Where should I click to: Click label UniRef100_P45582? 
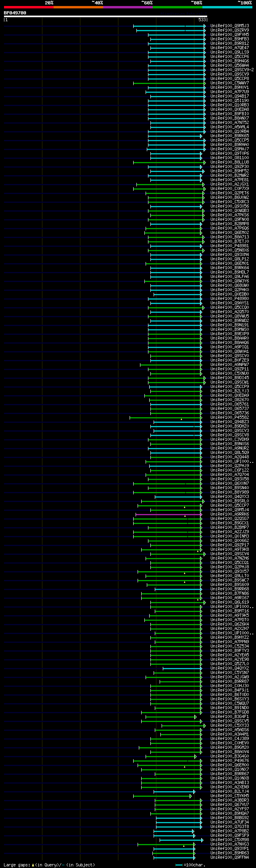click(230, 417)
